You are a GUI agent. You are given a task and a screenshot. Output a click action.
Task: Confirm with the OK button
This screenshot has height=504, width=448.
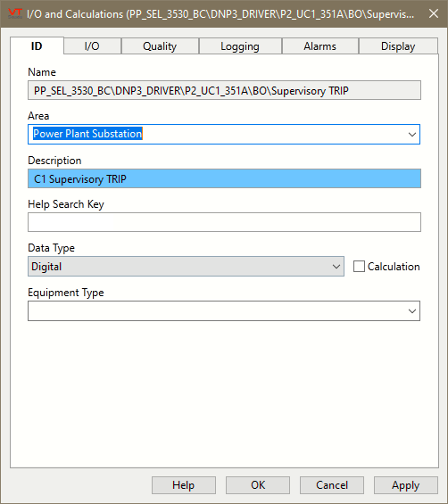tap(258, 485)
